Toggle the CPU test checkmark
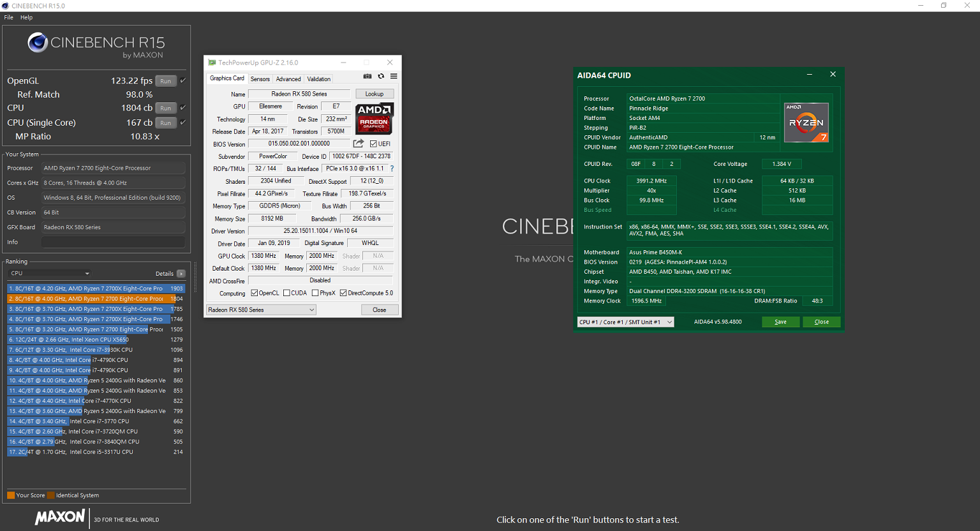This screenshot has height=531, width=980. click(x=183, y=107)
